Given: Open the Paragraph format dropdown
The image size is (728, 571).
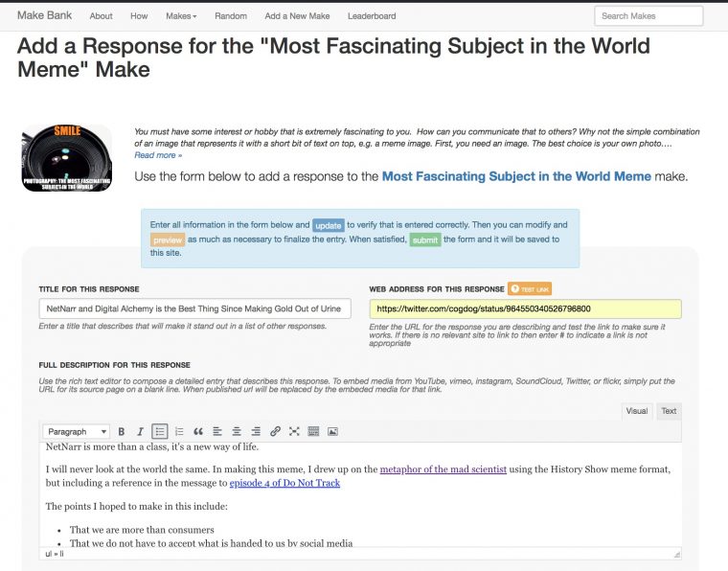Looking at the screenshot, I should pyautogui.click(x=78, y=432).
